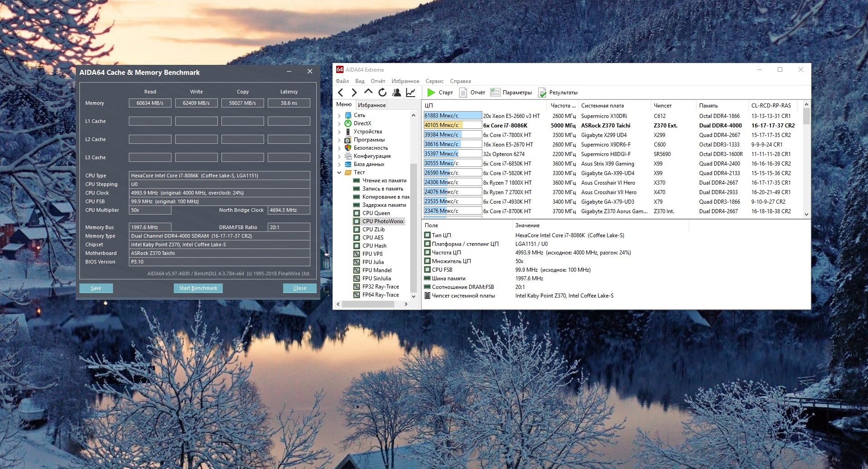Expand the Программы tree node arrow
This screenshot has height=469, width=868.
coord(339,140)
